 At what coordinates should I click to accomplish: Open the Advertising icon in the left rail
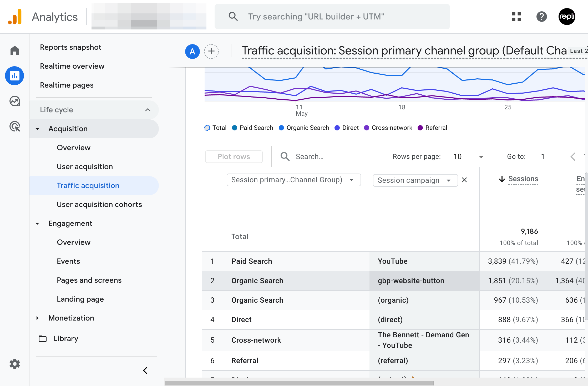tap(15, 126)
